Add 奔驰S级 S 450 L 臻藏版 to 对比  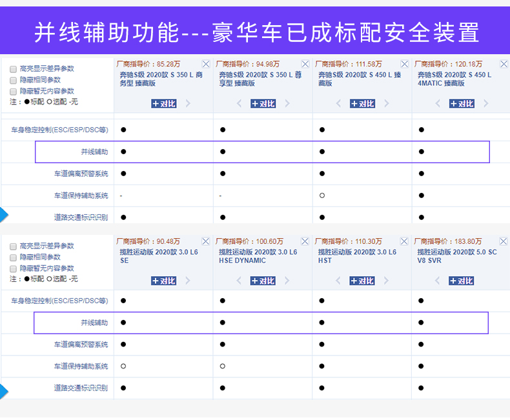coord(362,104)
